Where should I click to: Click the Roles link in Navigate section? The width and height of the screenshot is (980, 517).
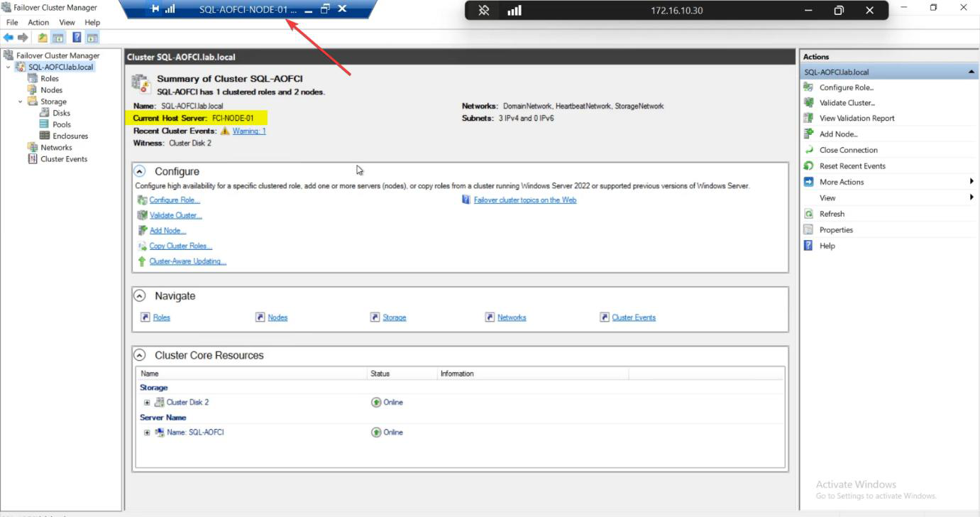(x=162, y=317)
